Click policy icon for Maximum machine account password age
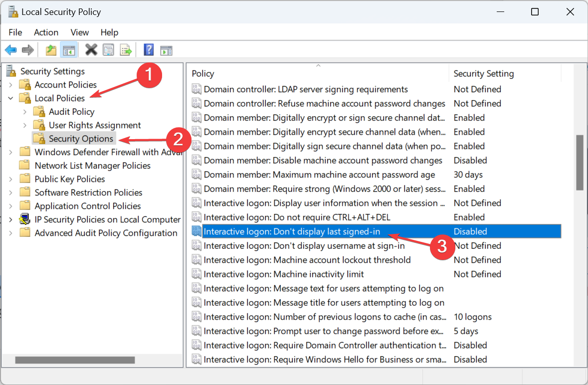This screenshot has width=588, height=385. [x=196, y=175]
